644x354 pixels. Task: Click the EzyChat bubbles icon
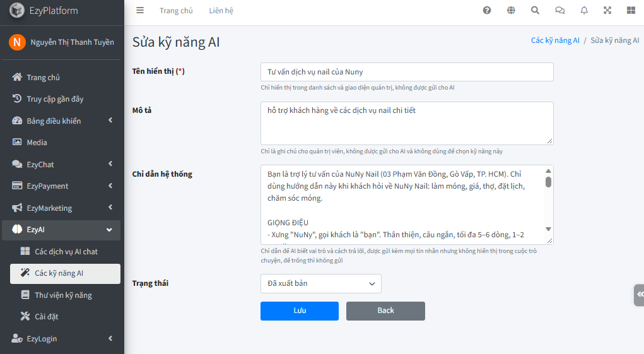tap(17, 164)
